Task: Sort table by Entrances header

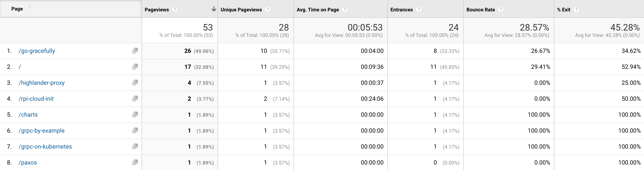Action: (401, 10)
